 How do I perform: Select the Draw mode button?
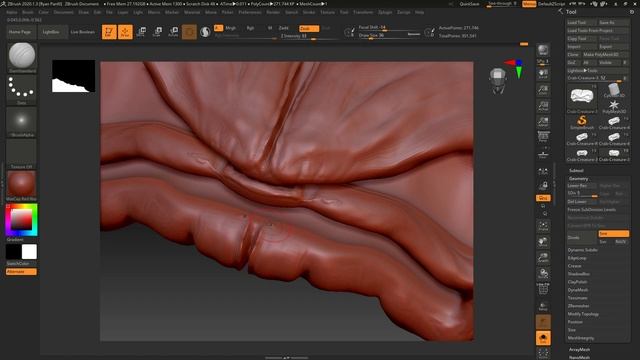pyautogui.click(x=125, y=32)
